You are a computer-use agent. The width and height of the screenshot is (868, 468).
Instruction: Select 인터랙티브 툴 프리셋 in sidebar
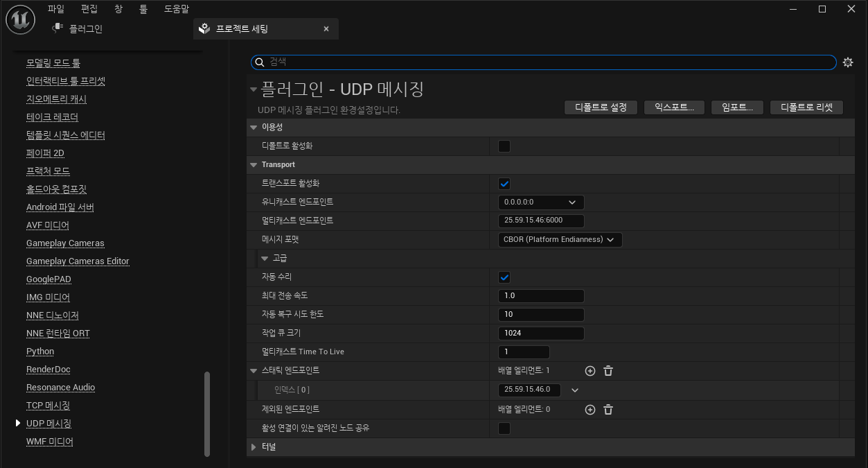click(x=66, y=81)
